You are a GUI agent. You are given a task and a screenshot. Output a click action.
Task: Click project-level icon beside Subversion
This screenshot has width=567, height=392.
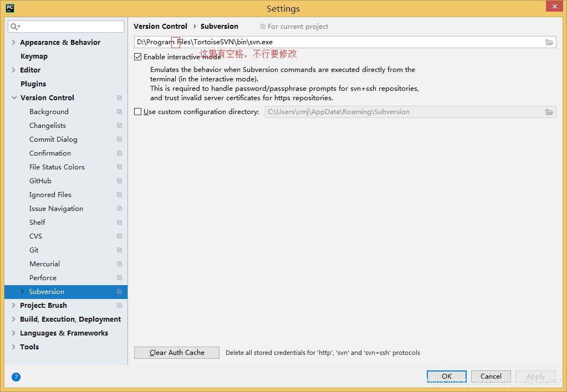(119, 292)
